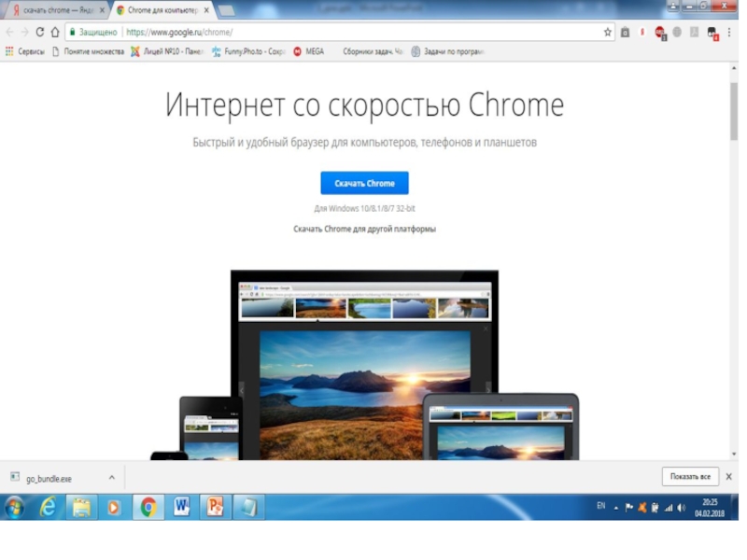Viewport: 747px width, 560px height.
Task: Click the Chrome taskbar icon
Action: click(148, 507)
